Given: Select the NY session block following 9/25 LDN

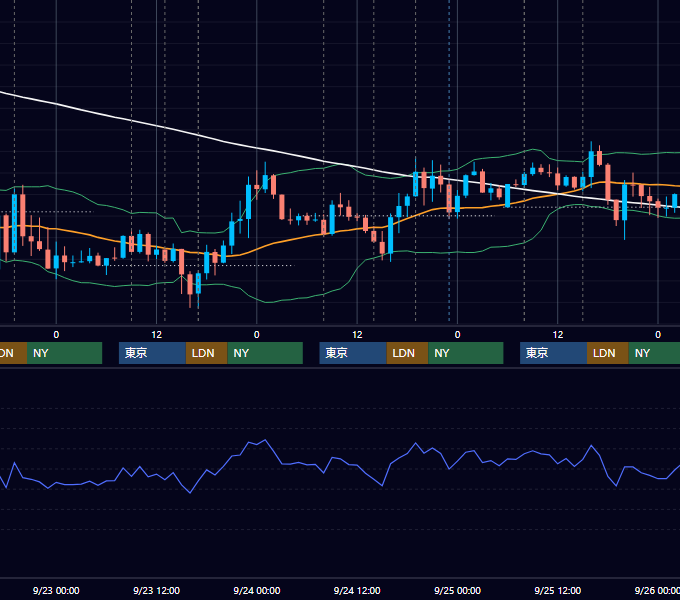Looking at the screenshot, I should click(654, 353).
